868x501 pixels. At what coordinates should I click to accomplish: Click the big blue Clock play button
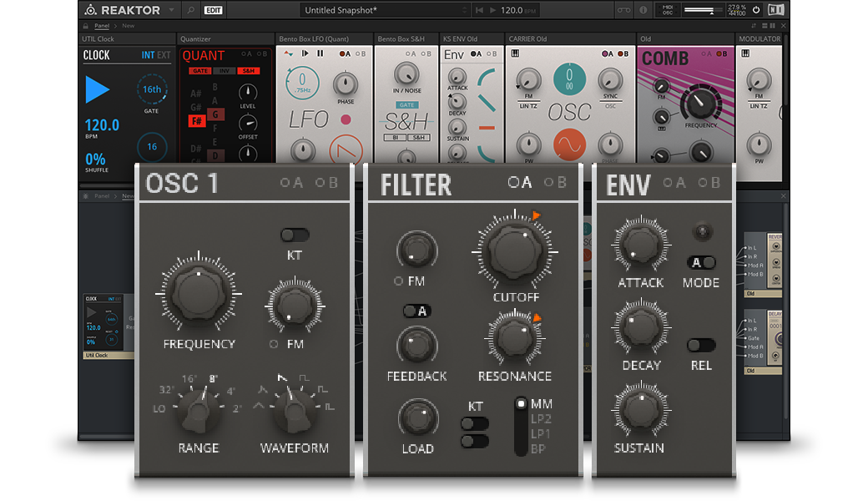point(98,89)
